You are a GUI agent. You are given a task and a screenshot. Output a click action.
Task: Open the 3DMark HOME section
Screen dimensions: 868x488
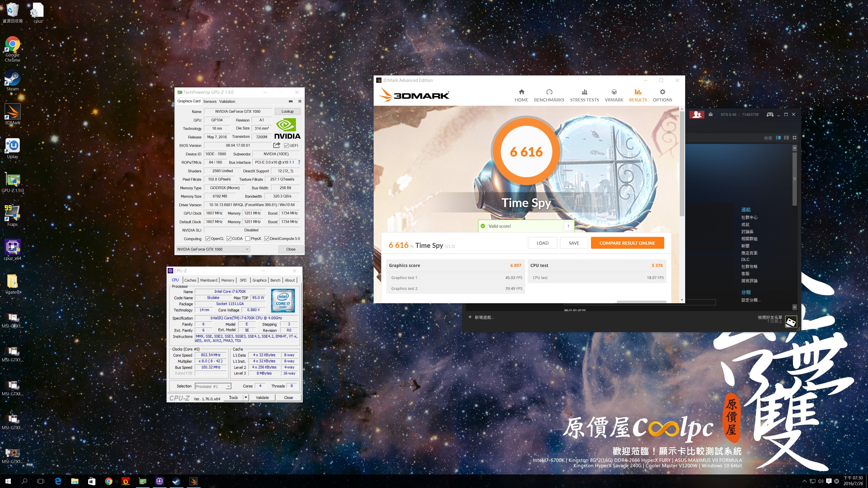[521, 95]
